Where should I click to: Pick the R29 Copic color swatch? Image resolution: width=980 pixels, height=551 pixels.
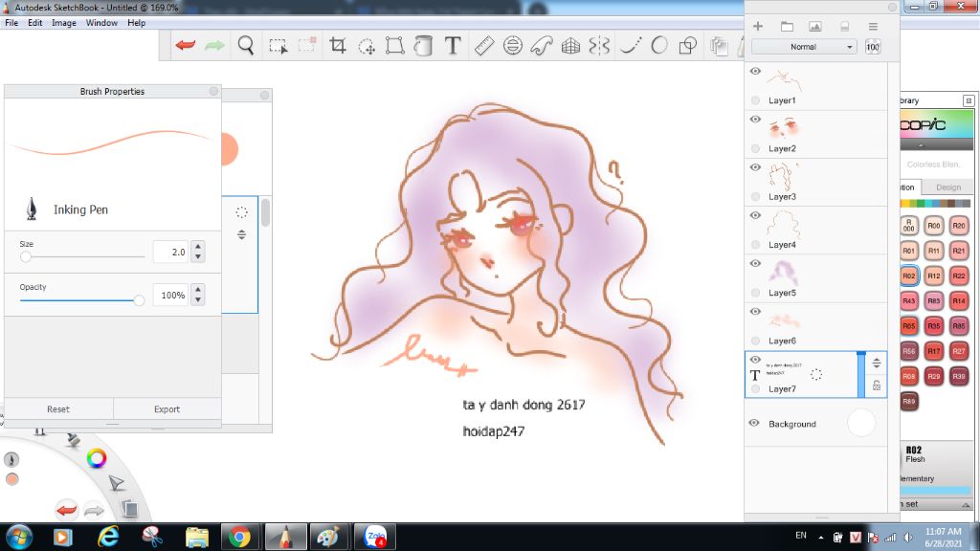[x=934, y=376]
